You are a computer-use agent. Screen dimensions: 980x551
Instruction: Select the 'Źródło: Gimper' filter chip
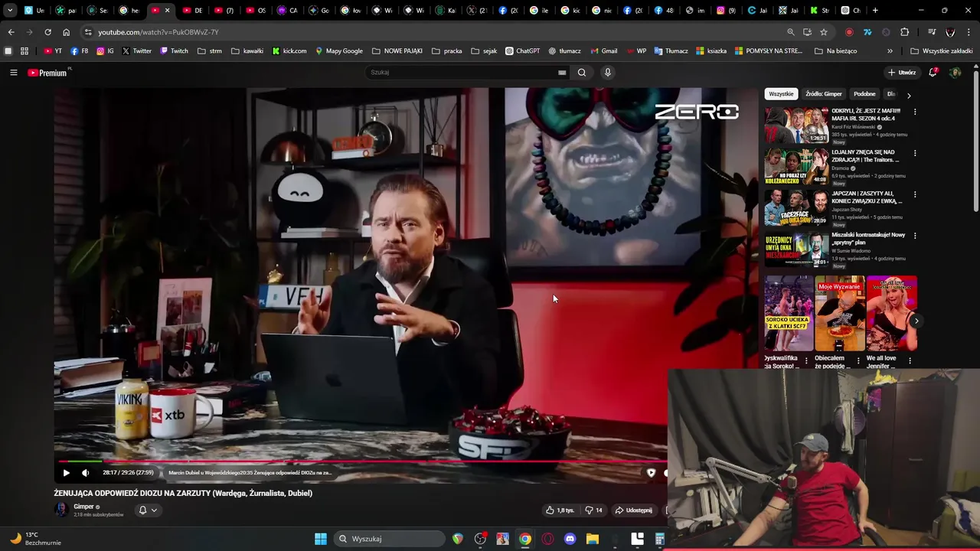point(824,94)
